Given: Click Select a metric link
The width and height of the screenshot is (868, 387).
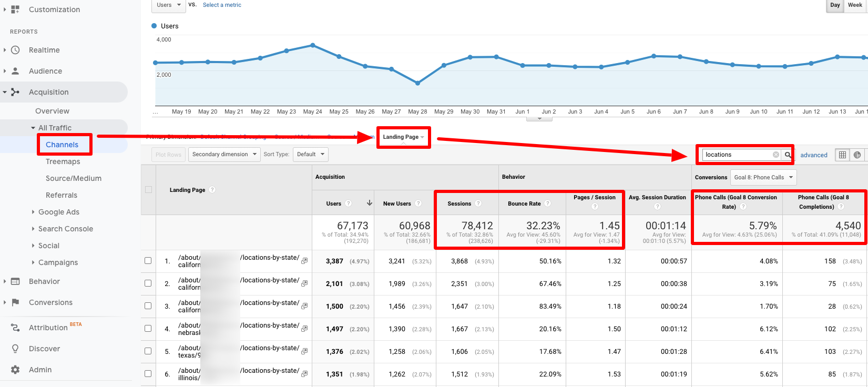Looking at the screenshot, I should click(x=222, y=5).
